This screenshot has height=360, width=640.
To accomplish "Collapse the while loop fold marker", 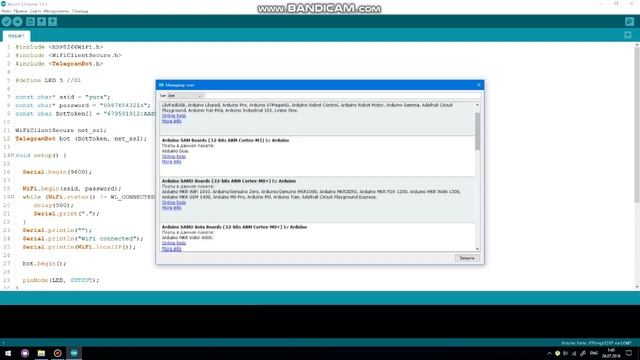I will pos(13,197).
